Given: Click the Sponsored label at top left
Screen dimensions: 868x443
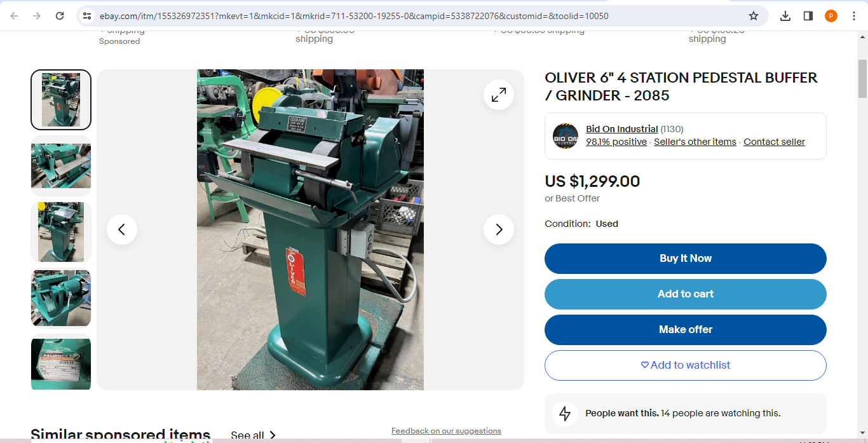Looking at the screenshot, I should click(119, 41).
